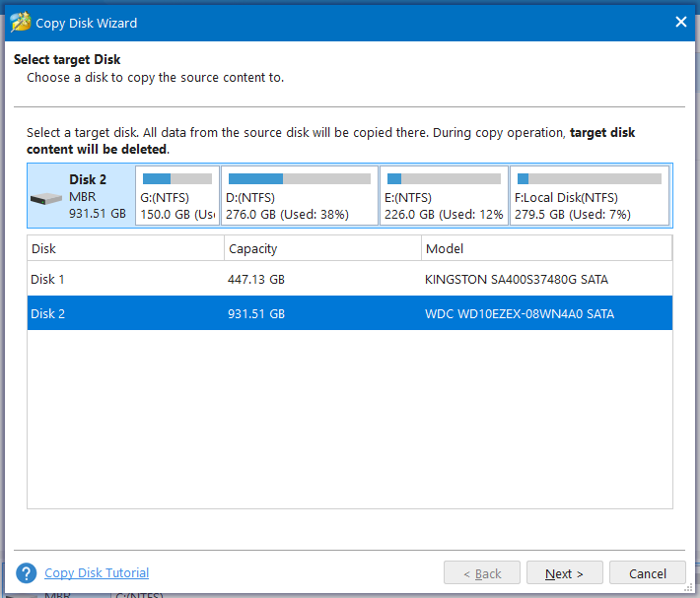
Task: Click the Copy Disk Wizard wand icon
Action: (x=20, y=22)
